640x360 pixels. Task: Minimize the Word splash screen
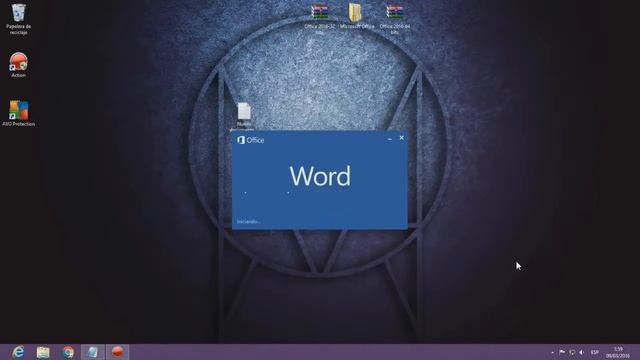pyautogui.click(x=390, y=138)
